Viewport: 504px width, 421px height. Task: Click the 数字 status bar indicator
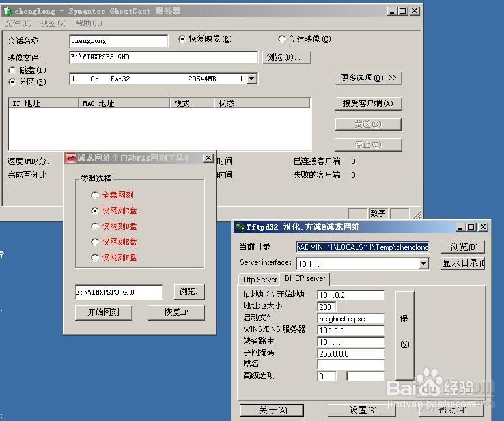coord(378,213)
